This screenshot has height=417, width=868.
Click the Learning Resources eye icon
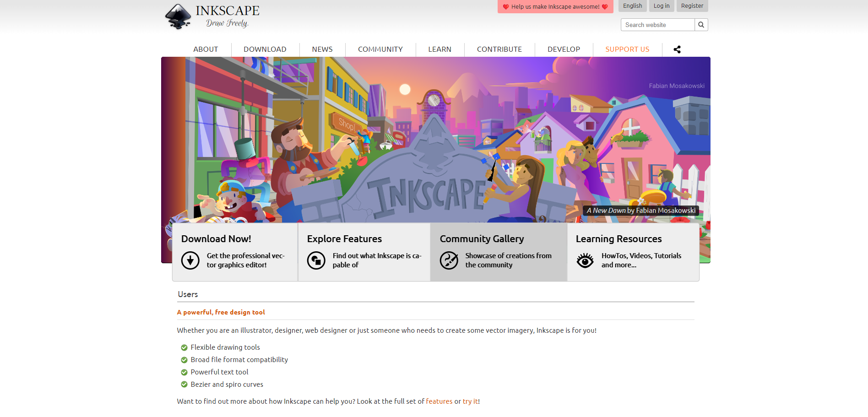(x=585, y=260)
